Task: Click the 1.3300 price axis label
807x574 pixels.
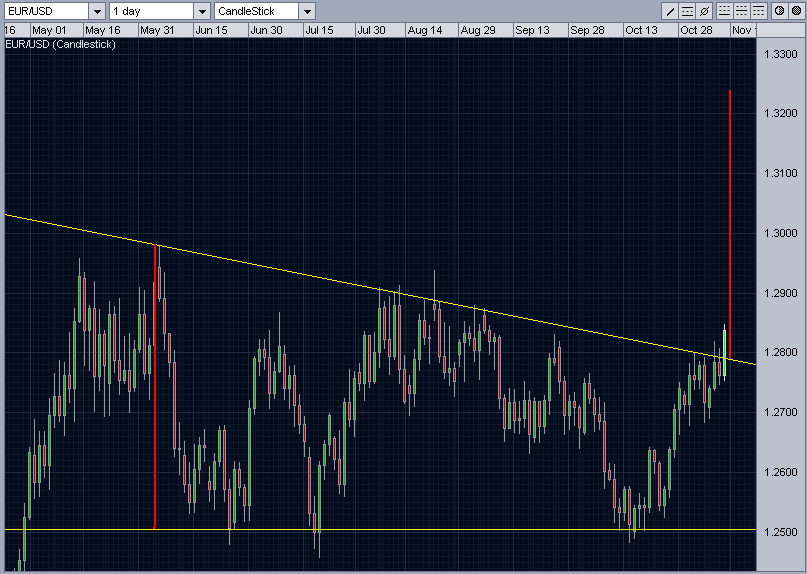Action: coord(781,54)
